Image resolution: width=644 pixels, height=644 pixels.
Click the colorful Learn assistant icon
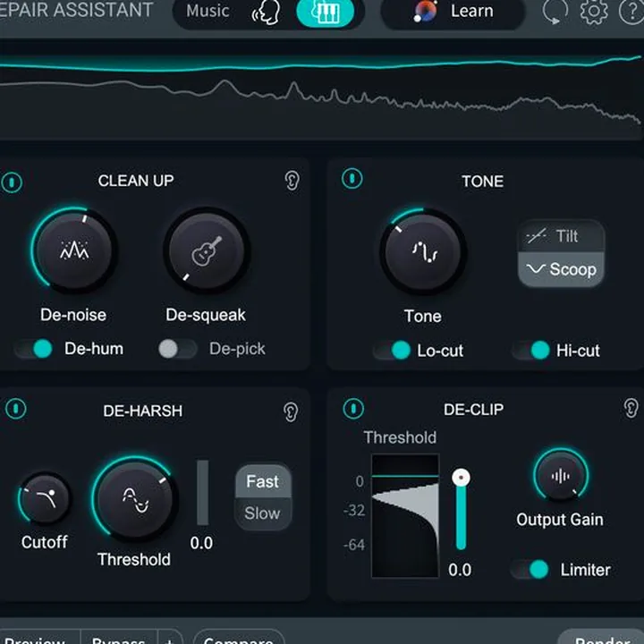425,12
